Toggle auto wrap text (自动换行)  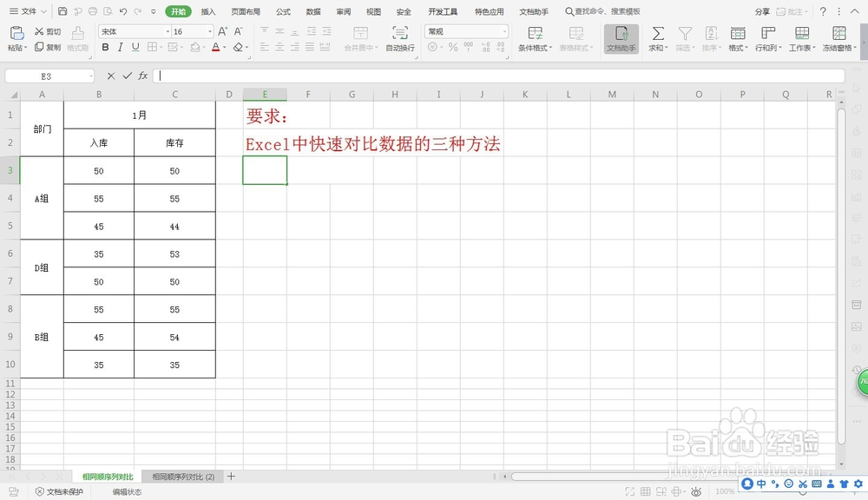(400, 39)
